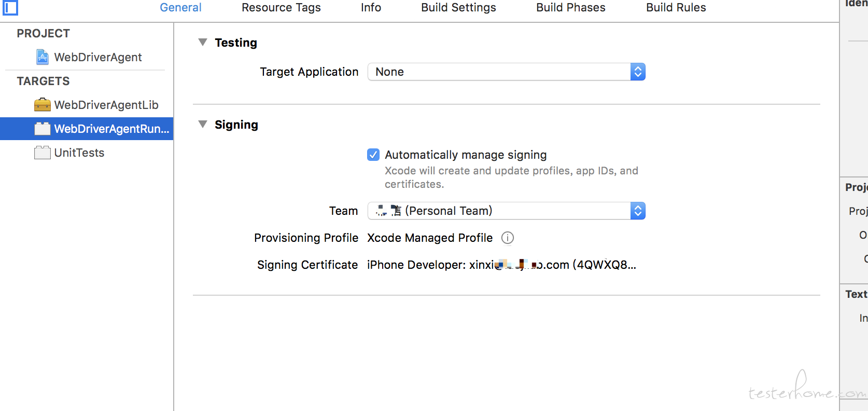The height and width of the screenshot is (411, 868).
Task: Open the Build Settings tab
Action: [458, 7]
